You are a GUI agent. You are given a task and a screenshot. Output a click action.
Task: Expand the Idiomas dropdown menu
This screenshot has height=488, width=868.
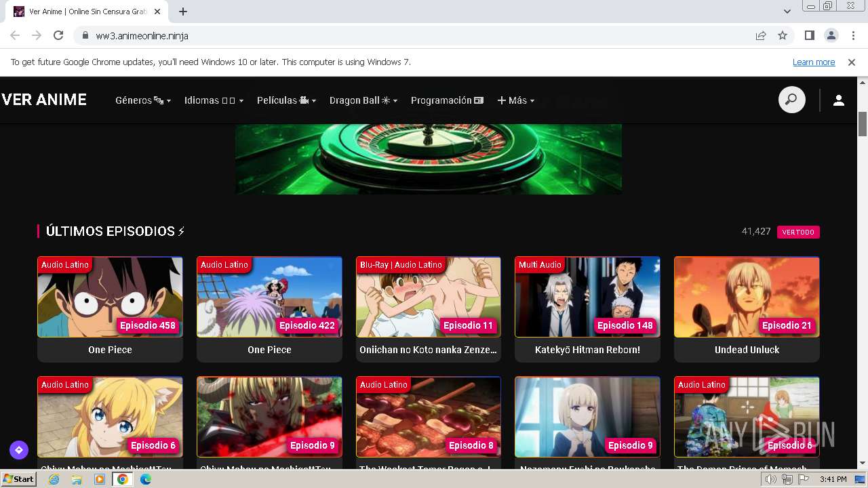tap(214, 100)
